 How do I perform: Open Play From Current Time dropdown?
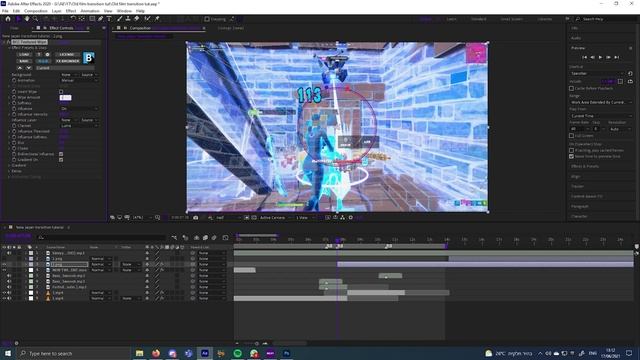tap(601, 116)
